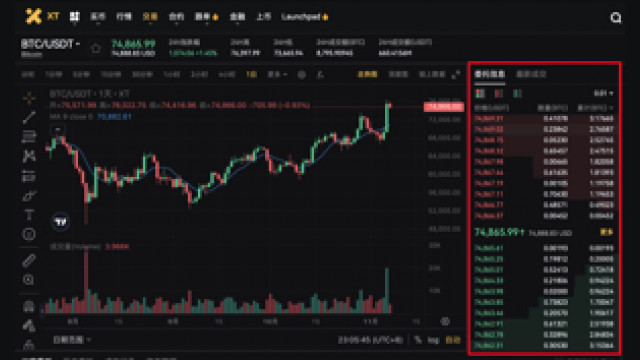Open chart settings gear near time axis

point(445,322)
